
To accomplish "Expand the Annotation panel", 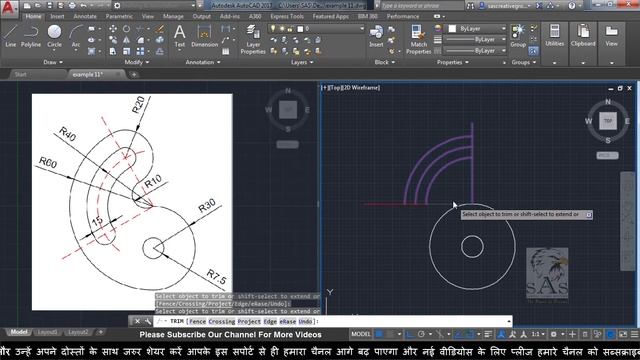I will point(203,62).
